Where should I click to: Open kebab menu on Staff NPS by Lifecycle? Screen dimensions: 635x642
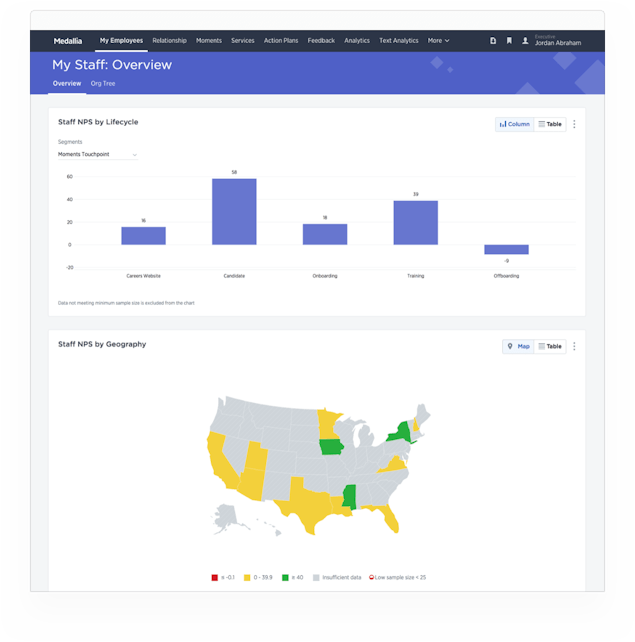click(x=574, y=124)
